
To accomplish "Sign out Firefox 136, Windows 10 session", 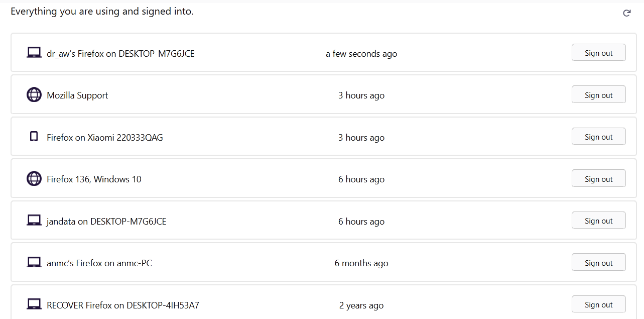I will point(598,179).
